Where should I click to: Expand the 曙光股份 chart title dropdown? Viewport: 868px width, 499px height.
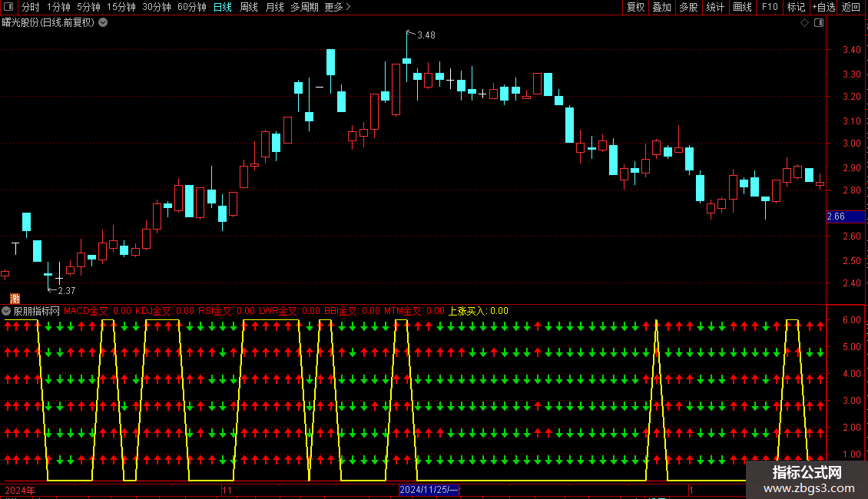[103, 23]
